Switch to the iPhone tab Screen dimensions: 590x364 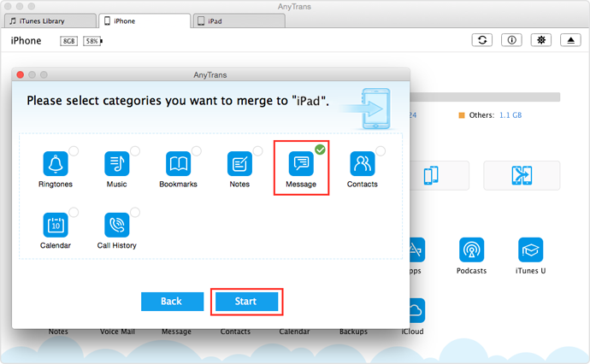point(145,21)
